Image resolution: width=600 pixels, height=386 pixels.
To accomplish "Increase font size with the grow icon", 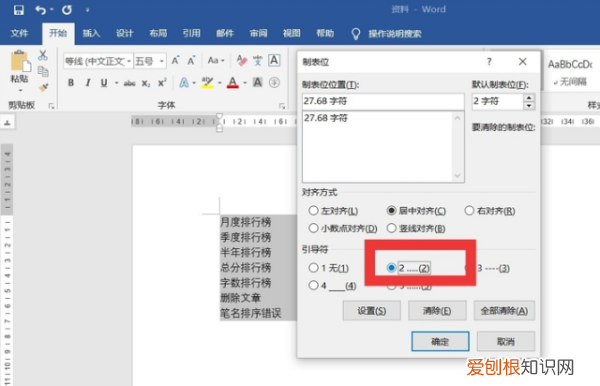I will pyautogui.click(x=175, y=60).
